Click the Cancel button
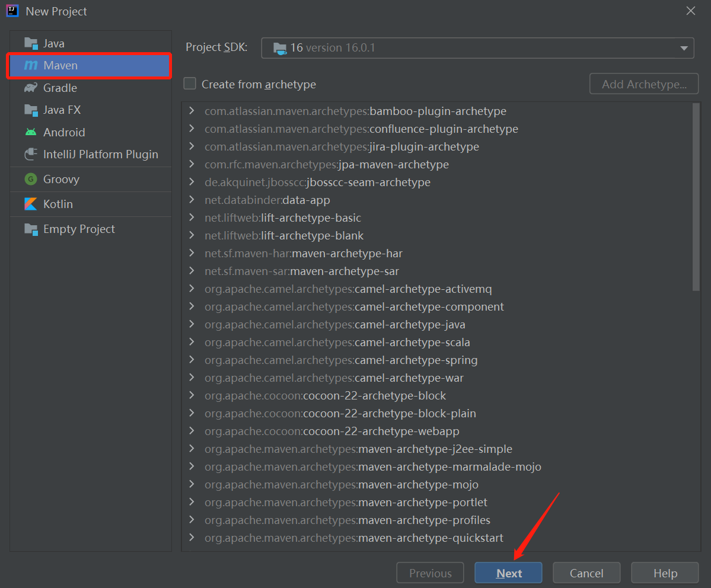The image size is (711, 588). click(x=586, y=573)
